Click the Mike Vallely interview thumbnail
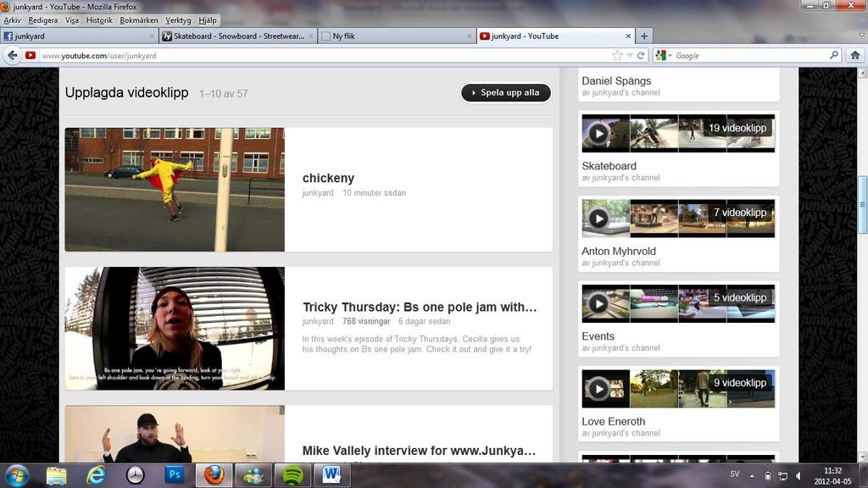868x488 pixels. click(x=175, y=435)
